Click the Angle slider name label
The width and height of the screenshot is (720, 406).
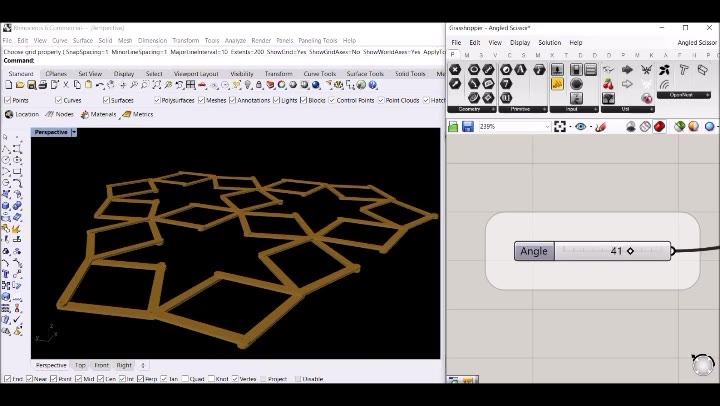pos(534,251)
